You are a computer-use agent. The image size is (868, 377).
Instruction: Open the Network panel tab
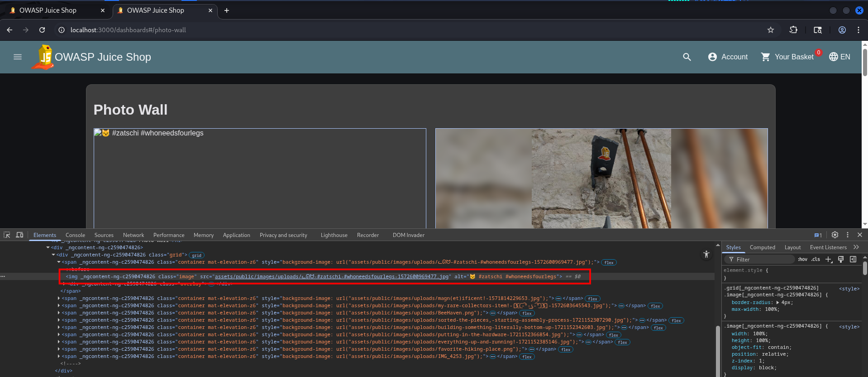(134, 235)
